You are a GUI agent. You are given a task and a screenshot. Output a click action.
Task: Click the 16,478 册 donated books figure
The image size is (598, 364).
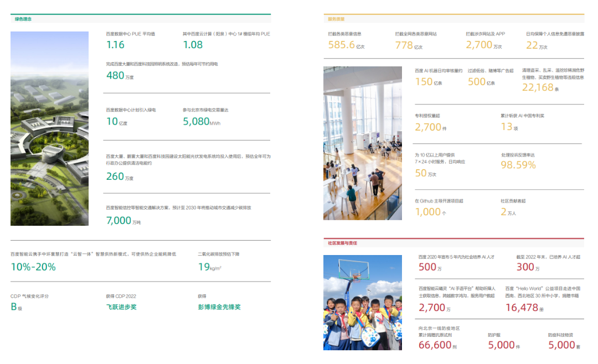[524, 308]
